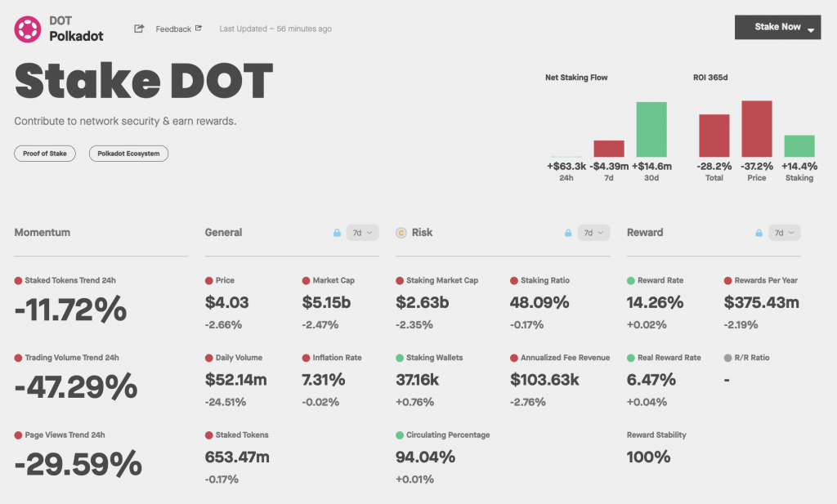Click the green dot beside Circulating Percentage
The width and height of the screenshot is (837, 504).
[399, 435]
